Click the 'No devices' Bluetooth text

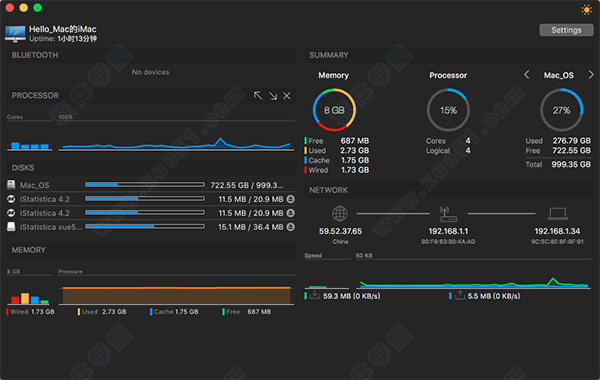[150, 72]
